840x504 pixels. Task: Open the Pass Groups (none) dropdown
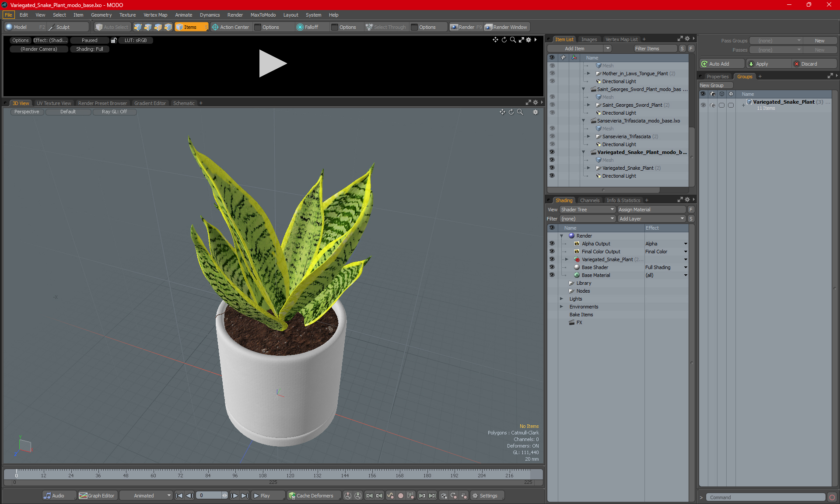click(x=776, y=41)
